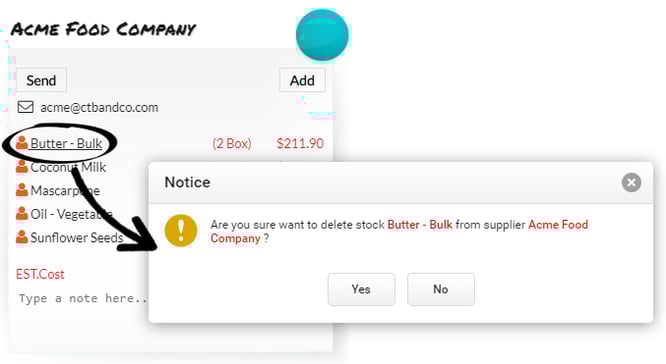Click the teal circle button
Viewport: 666px width, 364px height.
point(322,35)
